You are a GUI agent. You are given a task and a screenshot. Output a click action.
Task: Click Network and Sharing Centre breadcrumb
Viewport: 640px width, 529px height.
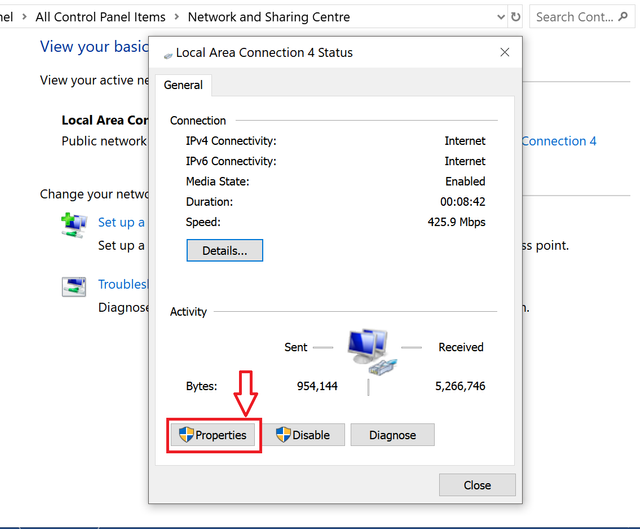tap(269, 17)
